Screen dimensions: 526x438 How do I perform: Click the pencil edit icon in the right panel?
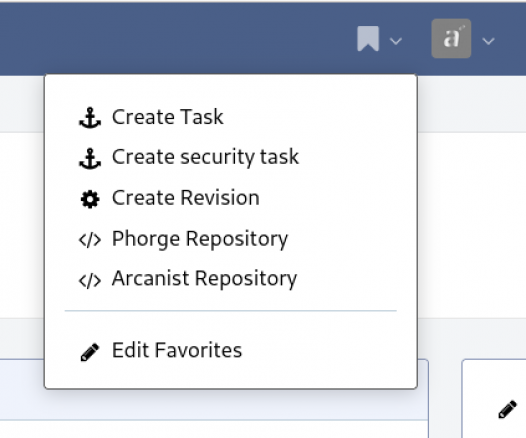point(507,409)
